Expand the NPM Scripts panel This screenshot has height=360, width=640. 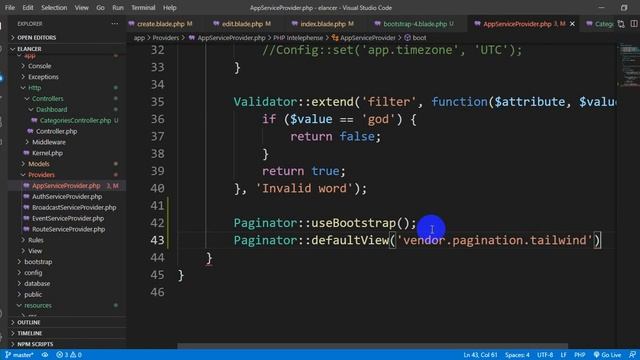point(35,344)
